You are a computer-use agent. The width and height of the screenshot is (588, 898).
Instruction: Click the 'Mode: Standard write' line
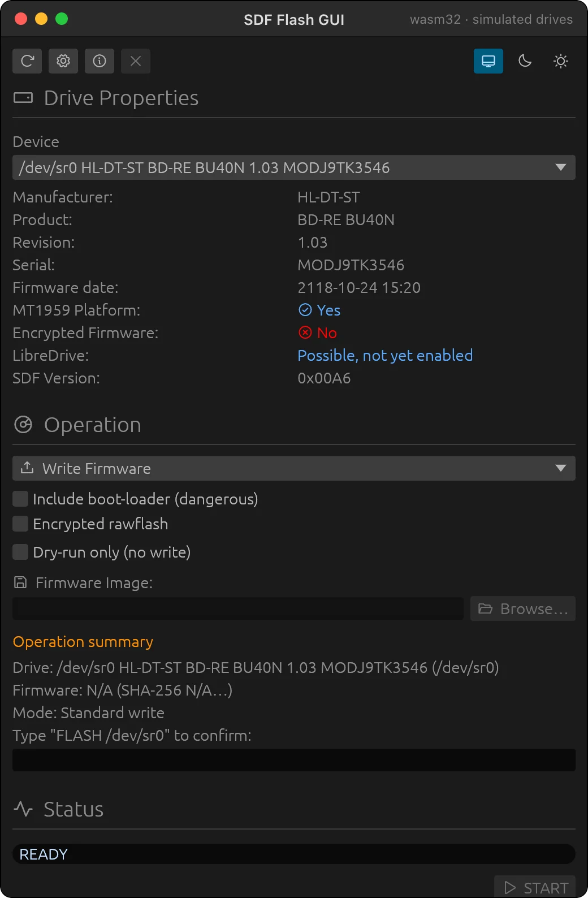pyautogui.click(x=89, y=713)
